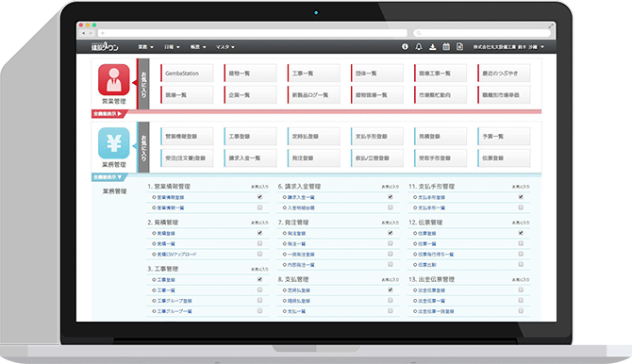
Task: Check favorite box for 出金伝票登録
Action: [521, 290]
